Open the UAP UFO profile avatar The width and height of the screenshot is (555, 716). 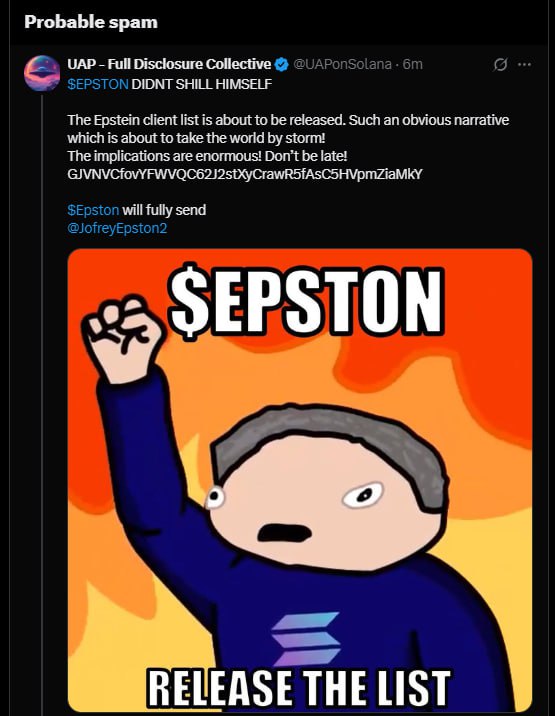[42, 73]
